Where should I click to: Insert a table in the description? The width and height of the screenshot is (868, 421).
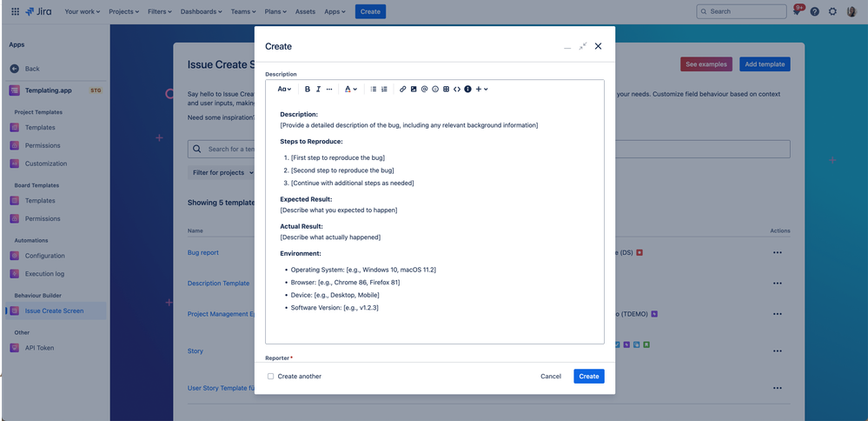(447, 90)
